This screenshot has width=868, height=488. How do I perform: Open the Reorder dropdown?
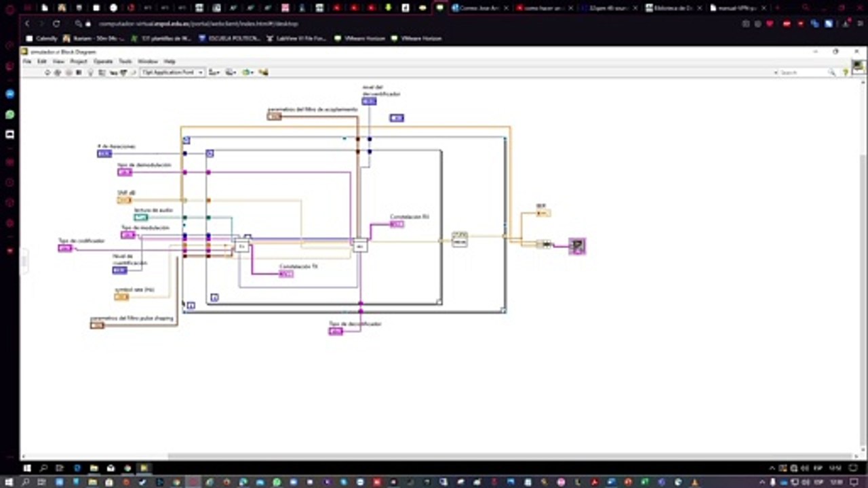click(248, 73)
